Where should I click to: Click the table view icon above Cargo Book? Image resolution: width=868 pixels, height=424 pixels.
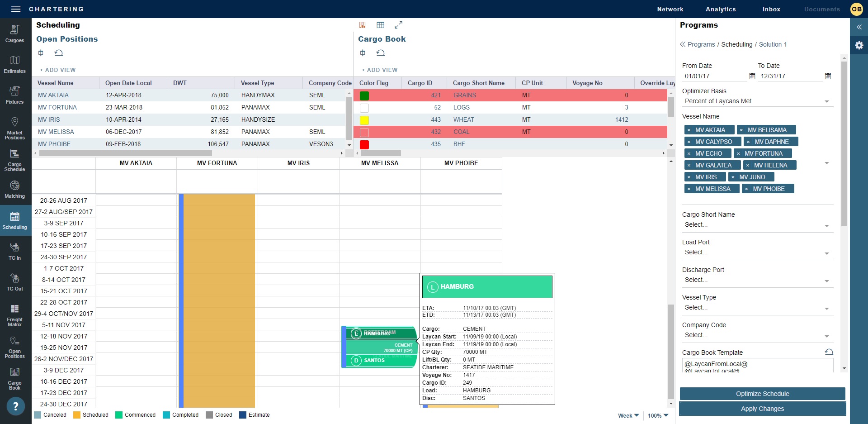pos(381,25)
